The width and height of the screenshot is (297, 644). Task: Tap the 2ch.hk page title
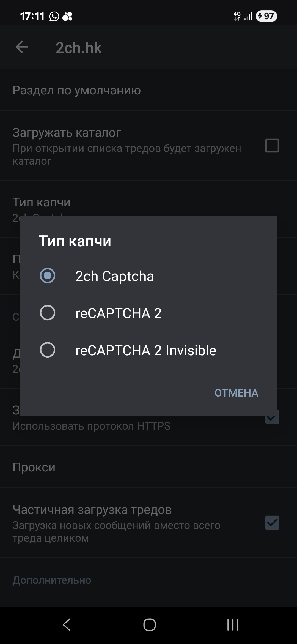[79, 48]
